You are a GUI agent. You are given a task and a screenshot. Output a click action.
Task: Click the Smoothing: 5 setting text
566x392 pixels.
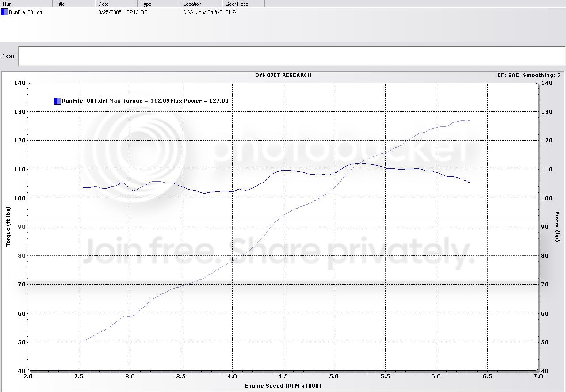(542, 75)
